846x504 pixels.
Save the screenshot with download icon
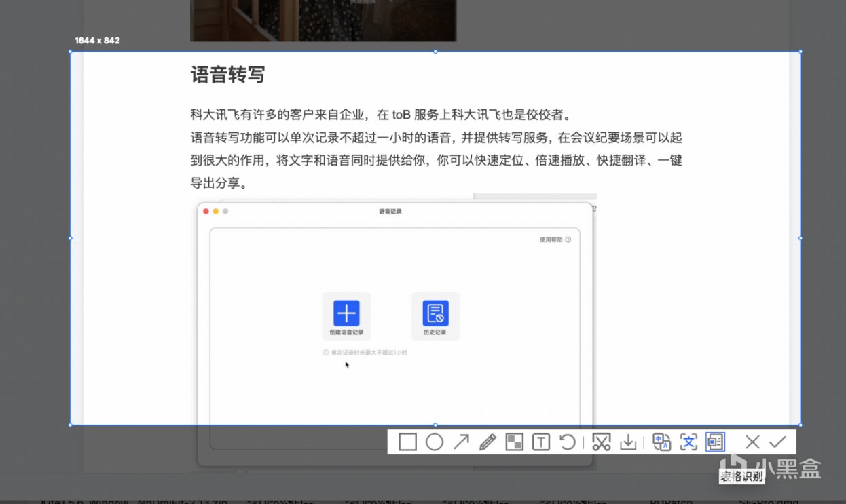click(629, 443)
